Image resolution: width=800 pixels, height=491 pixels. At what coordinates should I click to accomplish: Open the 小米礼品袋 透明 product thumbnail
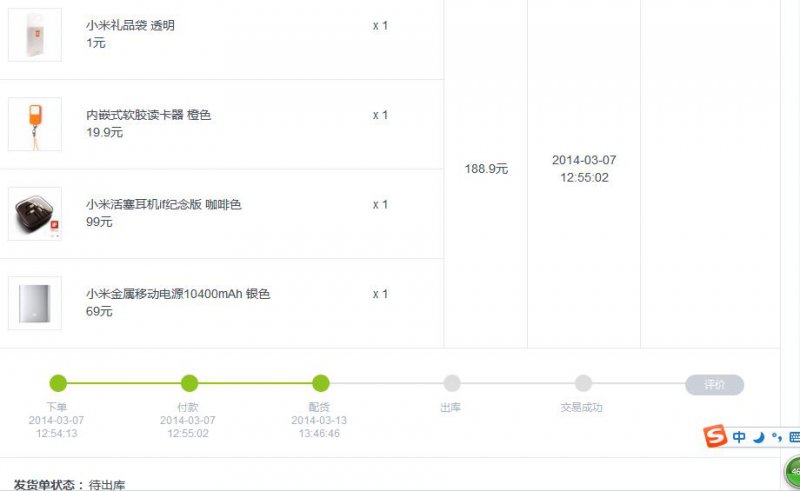pos(35,35)
